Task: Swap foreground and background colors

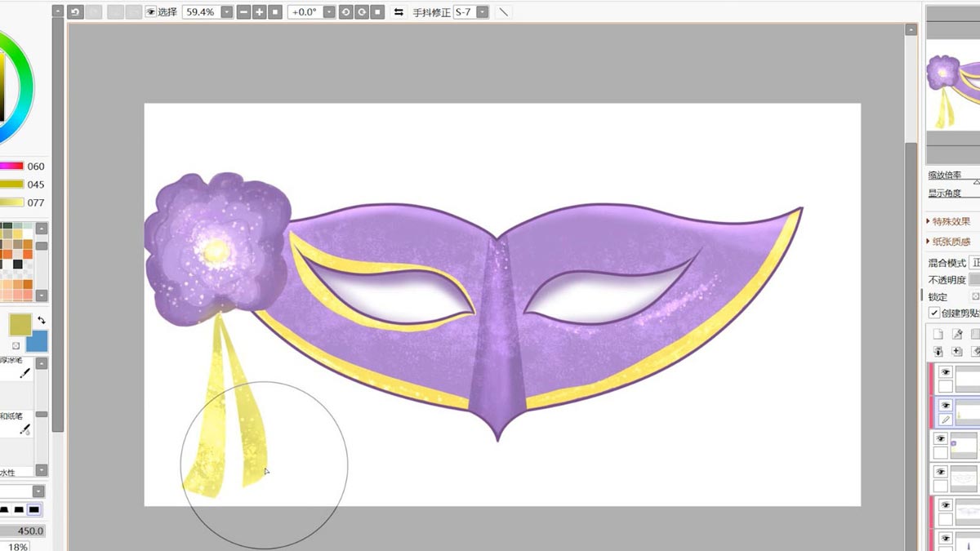Action: (42, 320)
